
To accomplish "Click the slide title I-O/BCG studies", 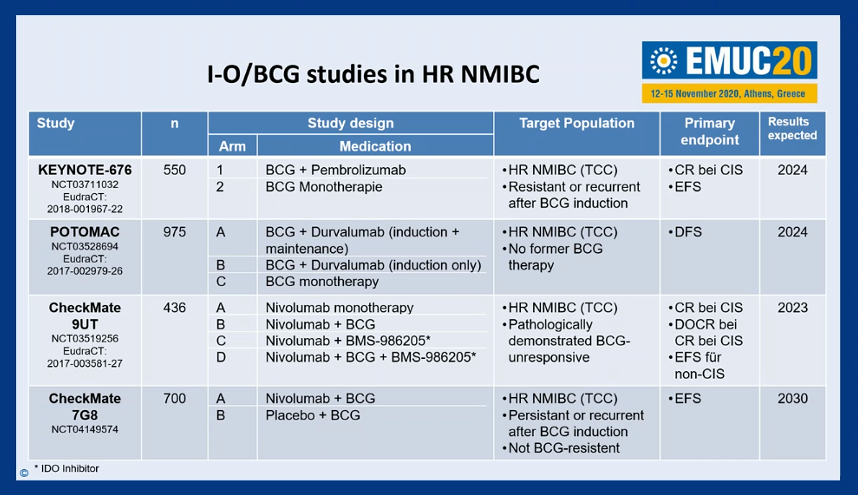I will tap(374, 74).
